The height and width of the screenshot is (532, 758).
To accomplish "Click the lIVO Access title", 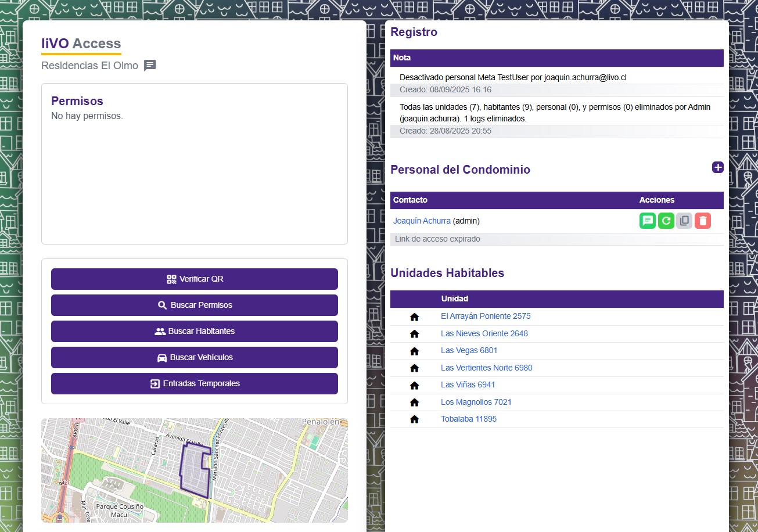I will tap(81, 44).
